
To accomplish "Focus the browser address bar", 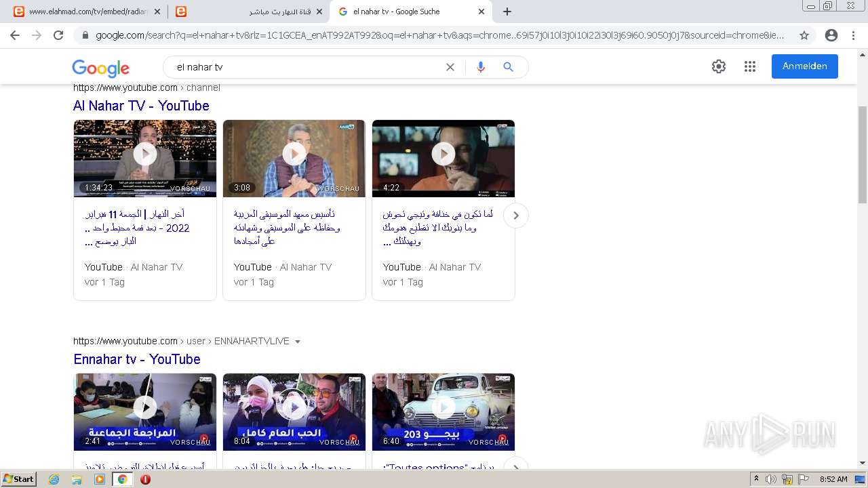I will pos(439,35).
